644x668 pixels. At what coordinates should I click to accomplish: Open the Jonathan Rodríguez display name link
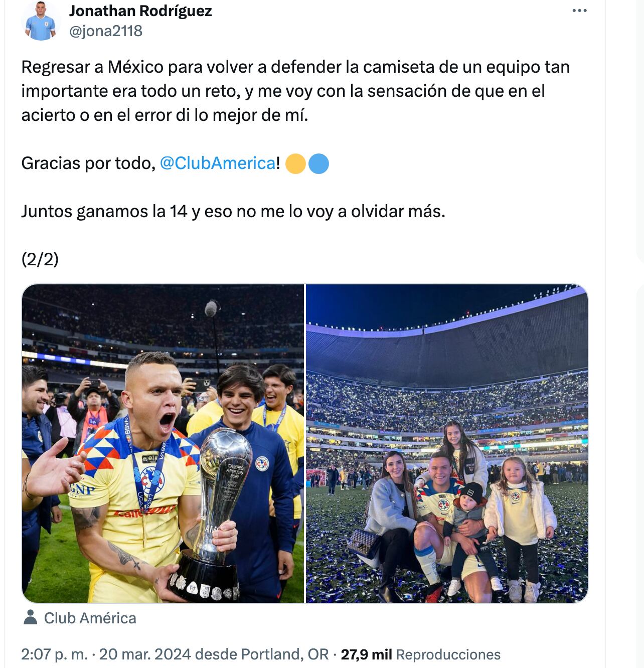[140, 11]
